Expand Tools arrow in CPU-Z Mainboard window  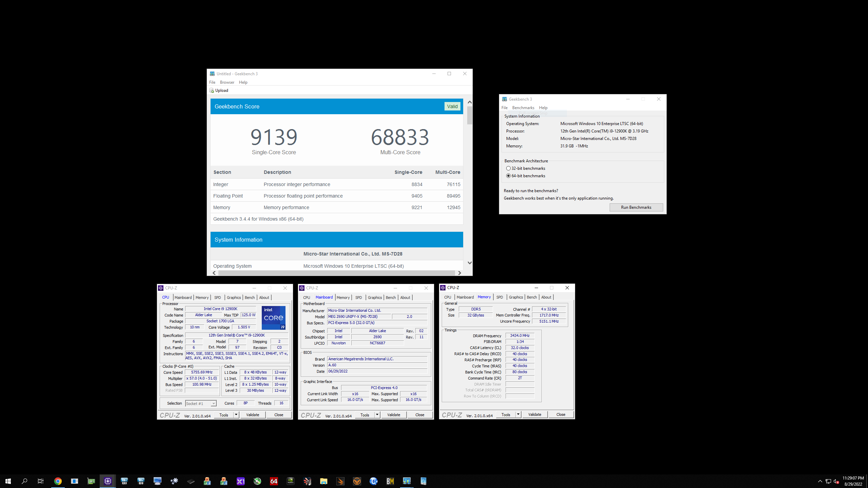377,415
